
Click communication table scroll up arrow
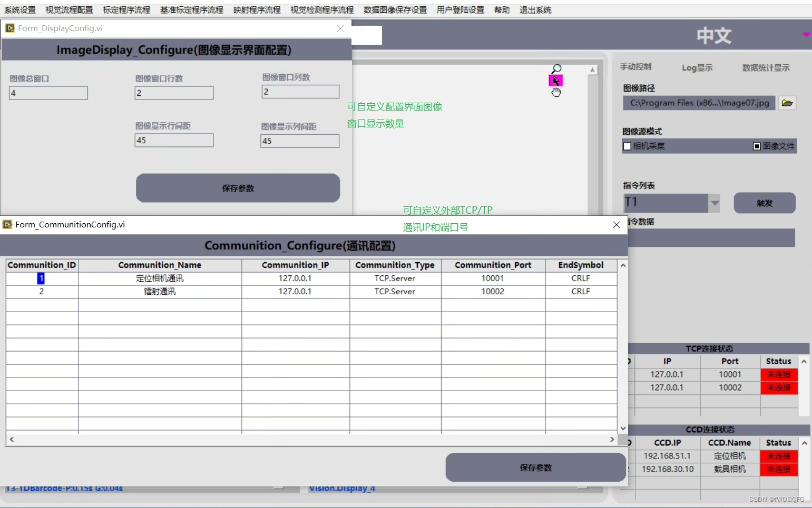click(623, 265)
